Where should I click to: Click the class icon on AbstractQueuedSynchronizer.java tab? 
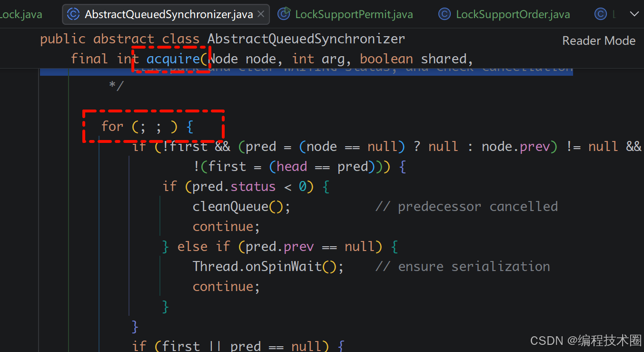pyautogui.click(x=73, y=14)
